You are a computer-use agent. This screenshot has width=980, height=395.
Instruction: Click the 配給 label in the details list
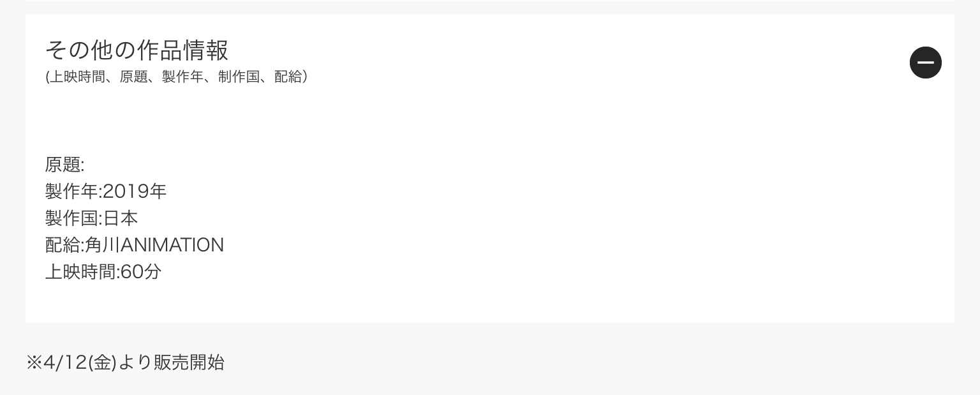tap(63, 245)
